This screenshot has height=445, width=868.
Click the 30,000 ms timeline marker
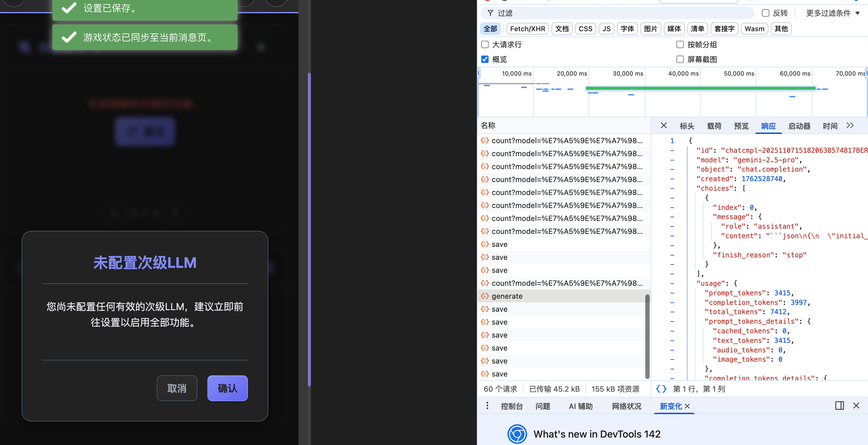(628, 73)
